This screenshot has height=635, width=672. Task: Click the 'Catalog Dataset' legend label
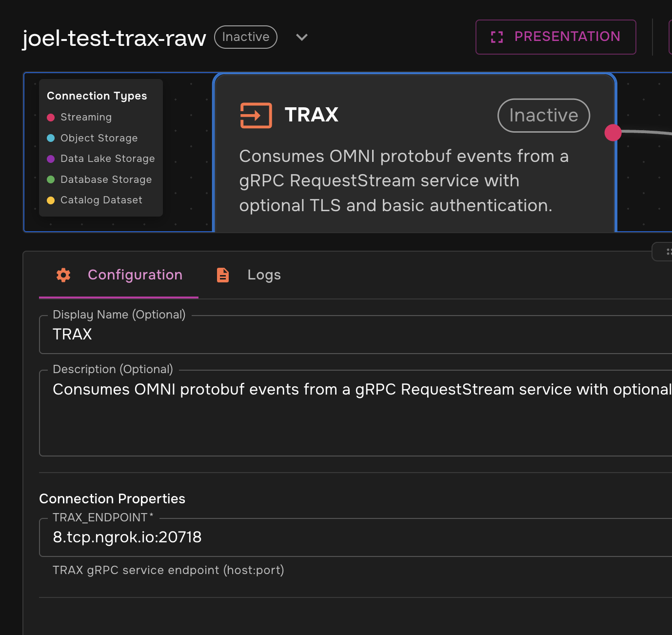click(x=101, y=200)
